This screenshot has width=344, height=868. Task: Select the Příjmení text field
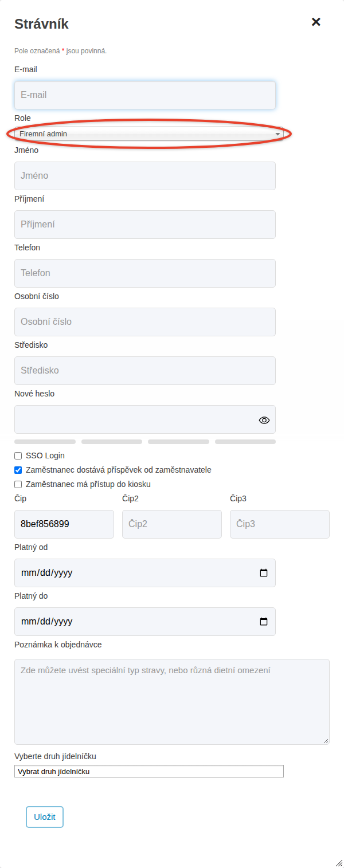pos(145,225)
